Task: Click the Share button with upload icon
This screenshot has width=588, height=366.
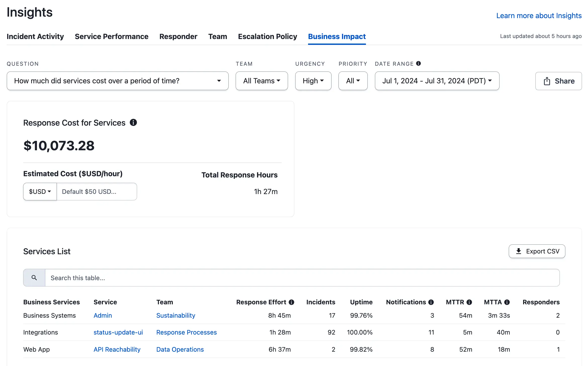Action: click(558, 81)
